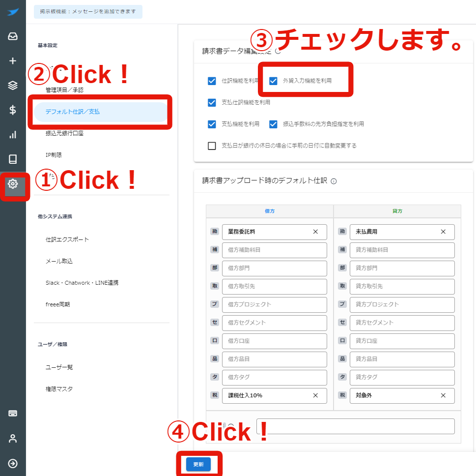Open freee同期 settings page

pos(57,304)
